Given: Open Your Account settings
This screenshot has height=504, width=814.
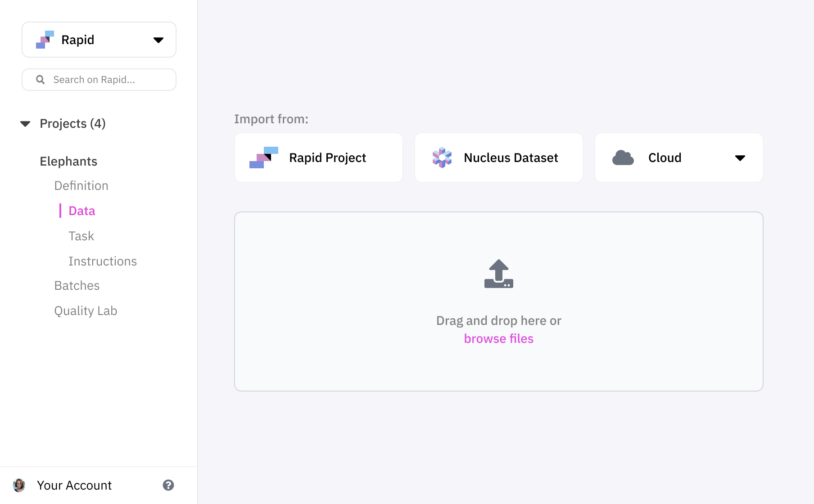Looking at the screenshot, I should coord(74,485).
